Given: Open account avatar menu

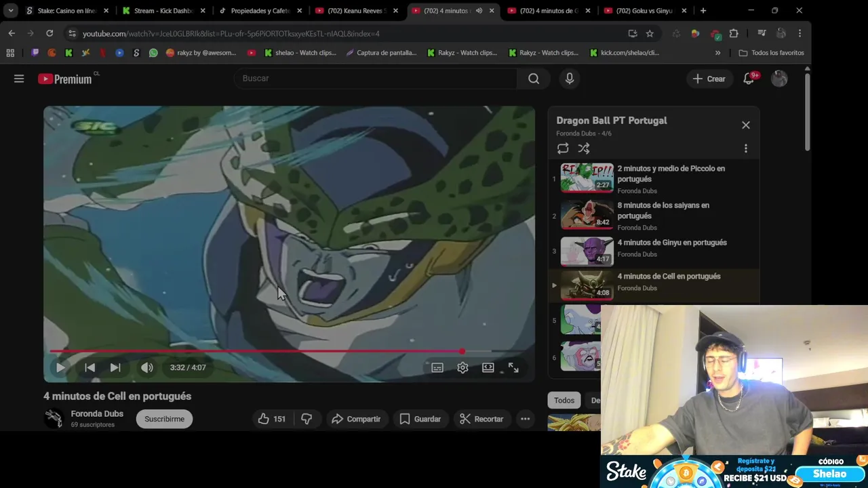Looking at the screenshot, I should coord(779,79).
